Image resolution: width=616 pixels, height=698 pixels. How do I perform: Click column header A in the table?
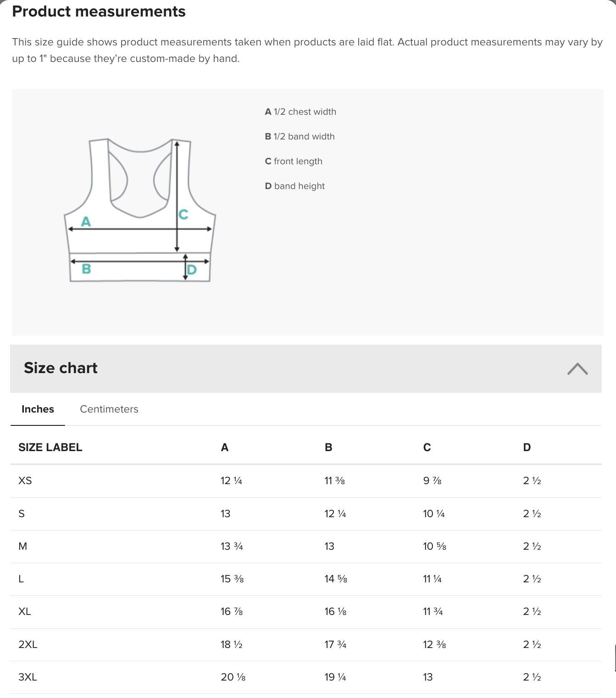tap(224, 447)
